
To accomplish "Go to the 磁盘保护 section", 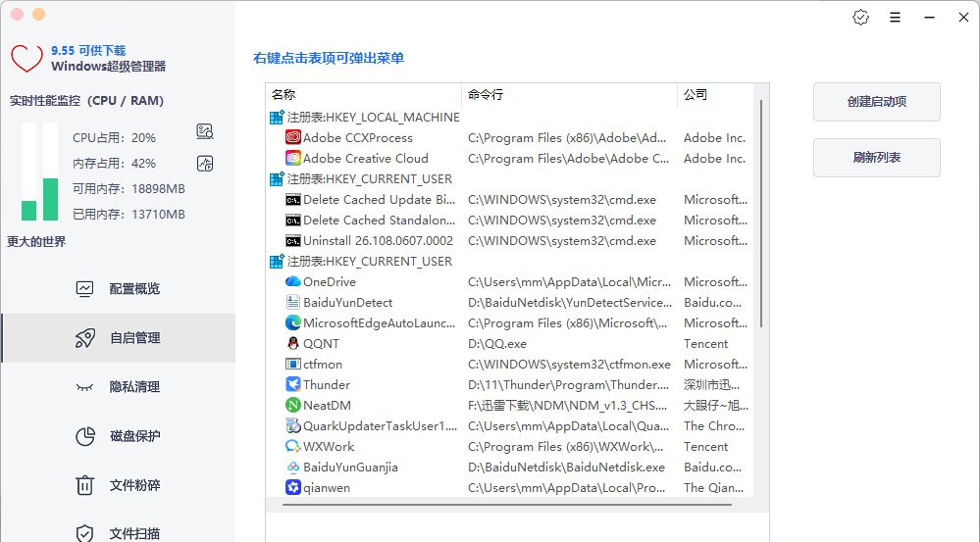I will tap(118, 436).
